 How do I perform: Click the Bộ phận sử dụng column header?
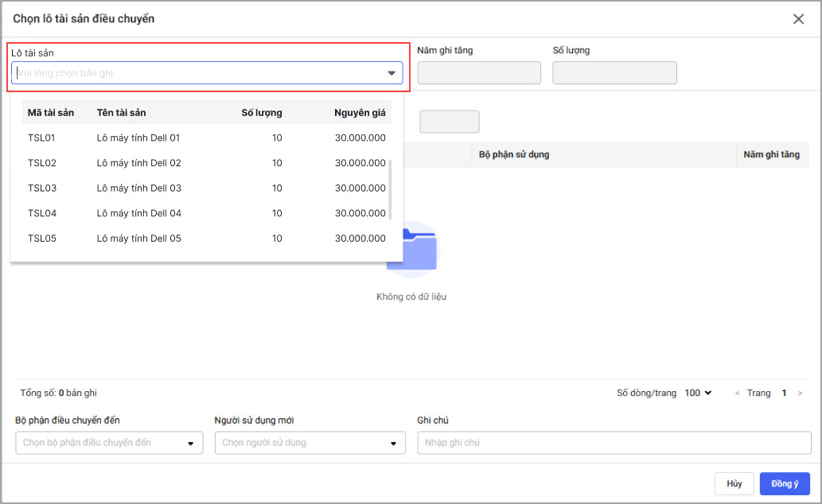(x=514, y=154)
